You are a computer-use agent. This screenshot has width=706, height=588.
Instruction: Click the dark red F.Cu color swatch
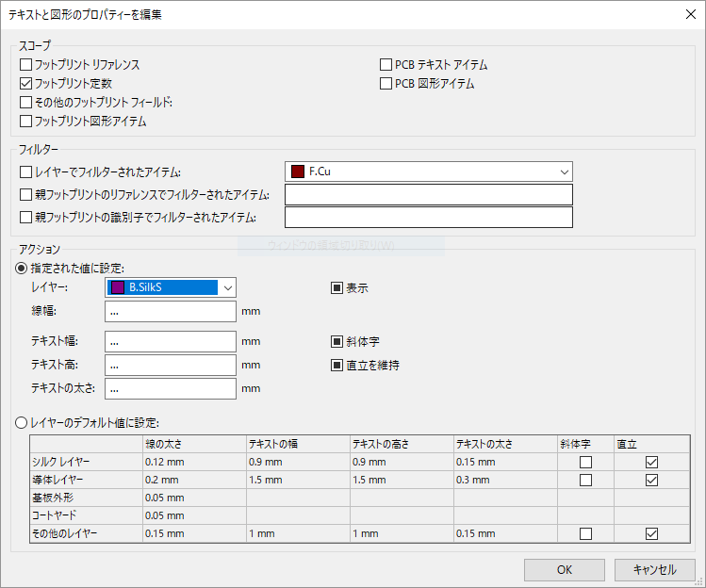(x=298, y=171)
